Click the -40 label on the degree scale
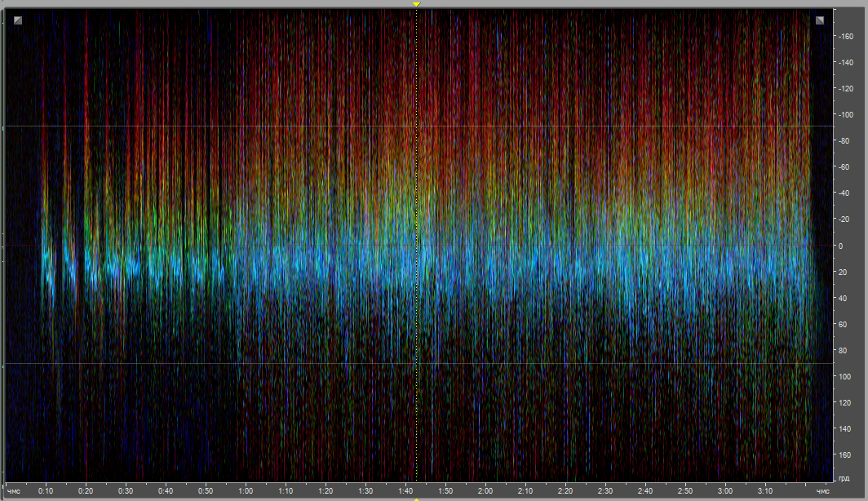Image resolution: width=868 pixels, height=501 pixels. 844,193
